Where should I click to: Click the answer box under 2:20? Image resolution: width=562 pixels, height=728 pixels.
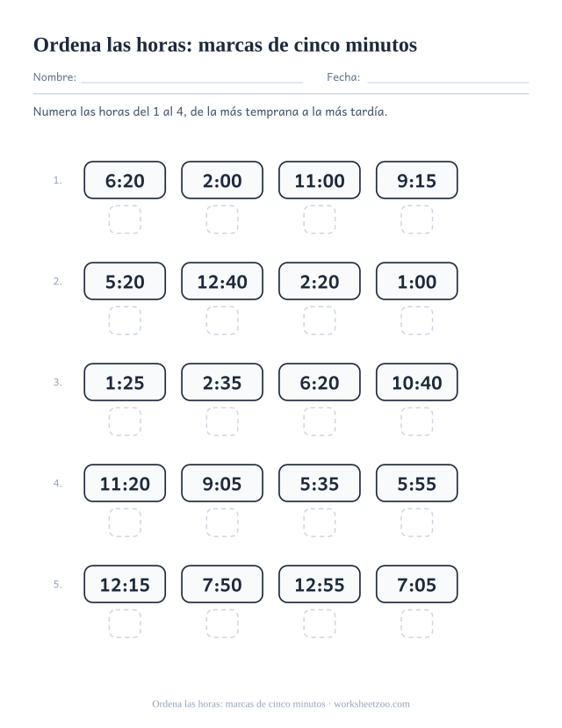(320, 321)
